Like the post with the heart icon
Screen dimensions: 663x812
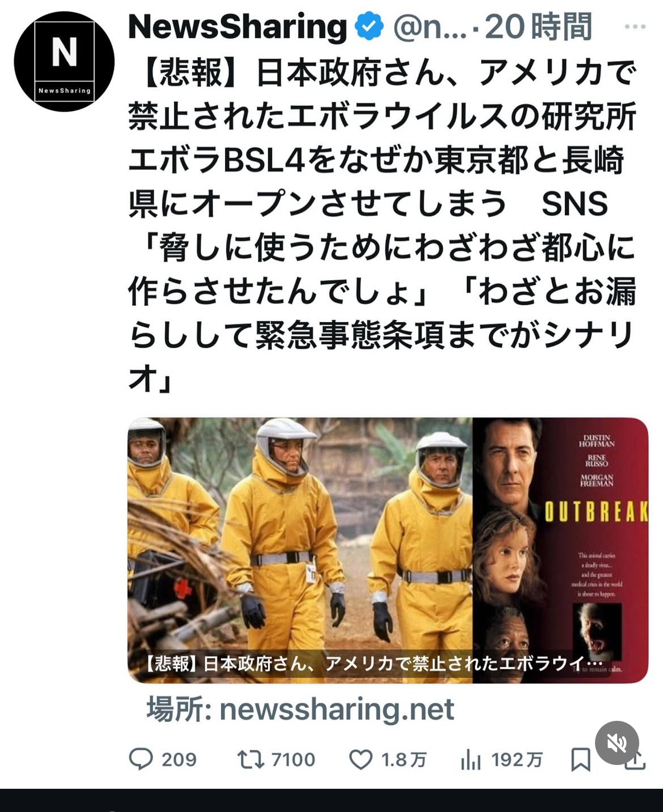360,759
